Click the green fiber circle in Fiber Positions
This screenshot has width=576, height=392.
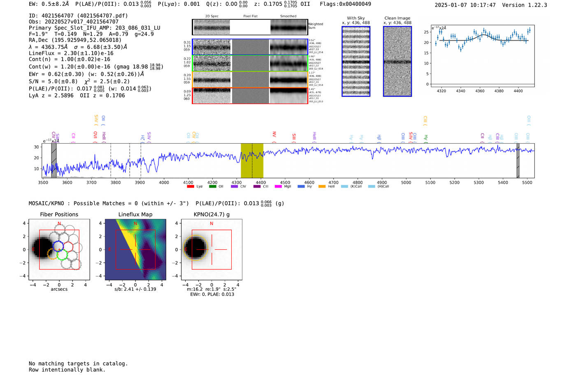tap(63, 255)
